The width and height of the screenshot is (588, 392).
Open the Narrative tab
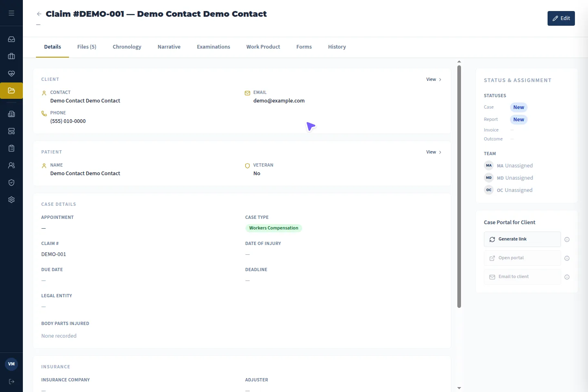(169, 47)
